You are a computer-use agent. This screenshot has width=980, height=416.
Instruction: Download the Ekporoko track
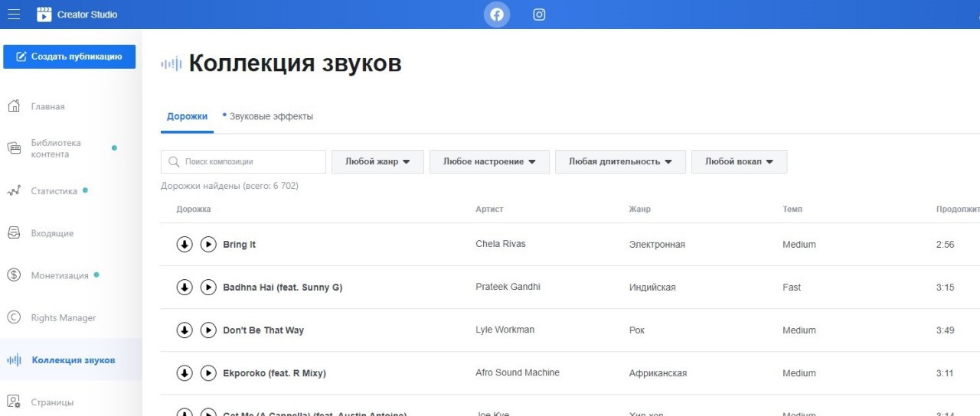click(184, 372)
